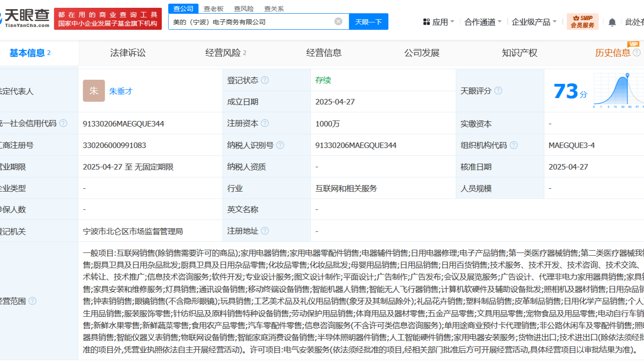The height and width of the screenshot is (362, 644).
Task: Open the 公司发展 tab
Action: coord(422,53)
